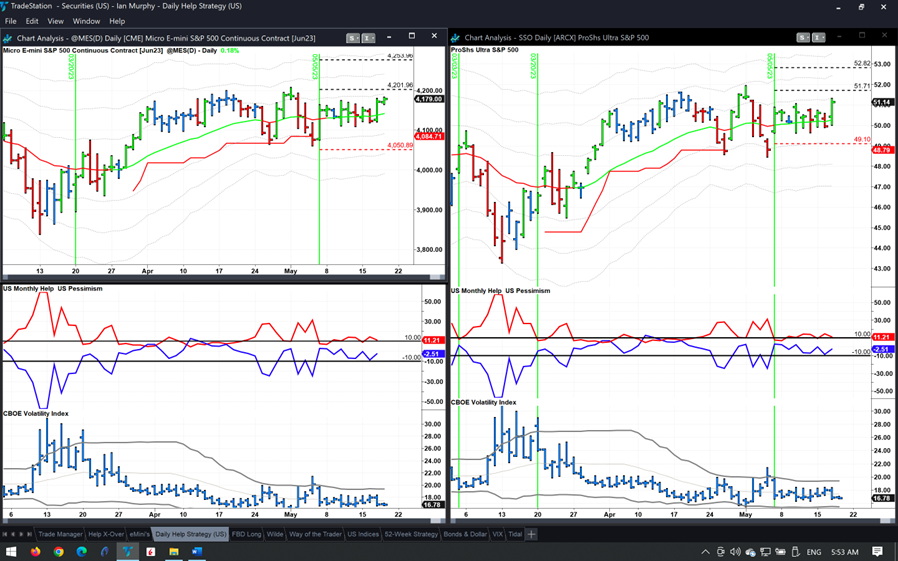Show hidden system tray icons chevron

(x=705, y=552)
